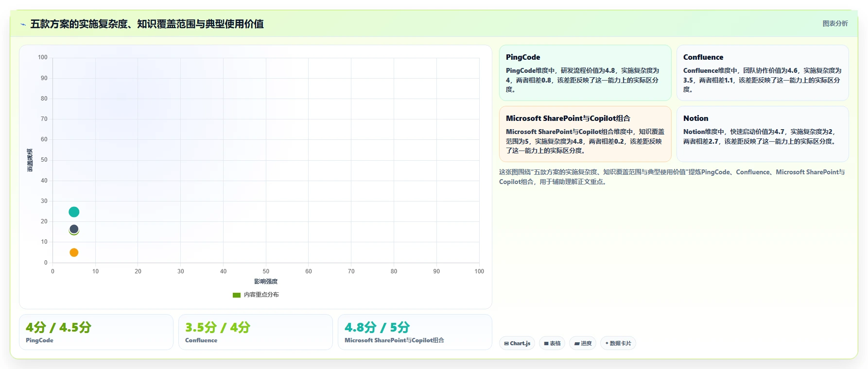Open the PingCode analysis card

coord(585,73)
